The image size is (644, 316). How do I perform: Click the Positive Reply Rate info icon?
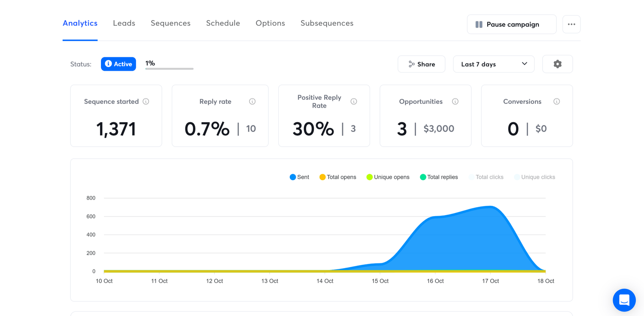[x=354, y=102]
